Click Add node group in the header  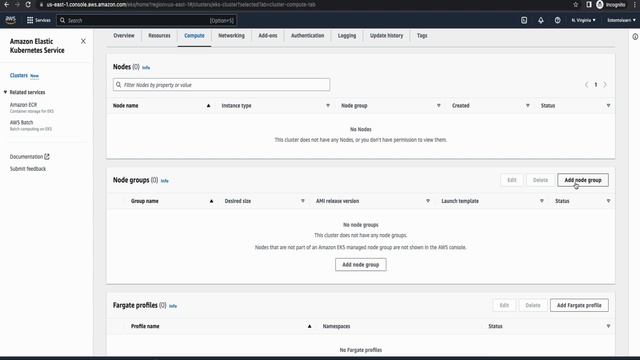coord(583,180)
